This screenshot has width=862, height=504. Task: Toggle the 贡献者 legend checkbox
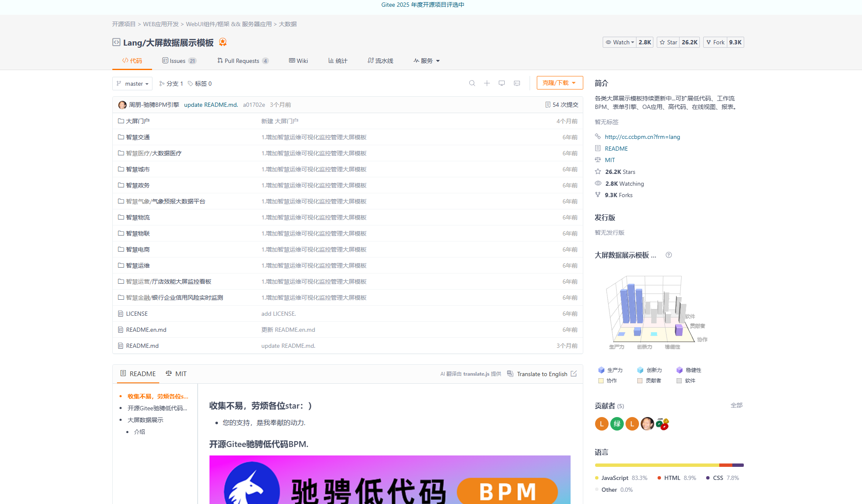(640, 381)
